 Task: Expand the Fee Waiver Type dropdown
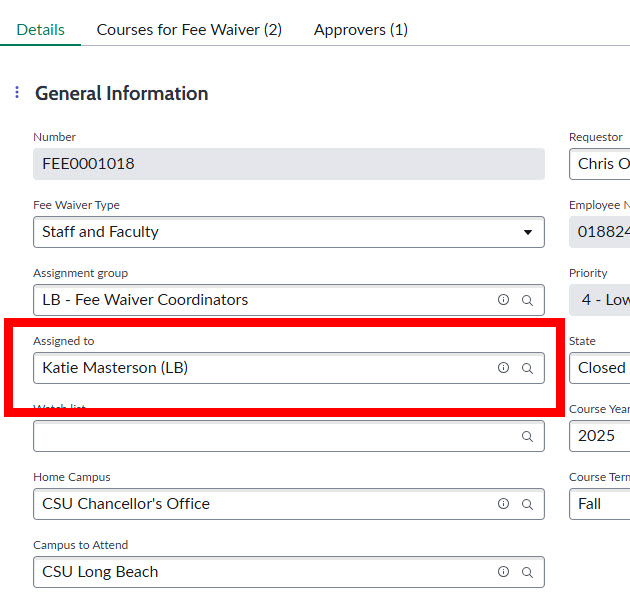pos(288,232)
